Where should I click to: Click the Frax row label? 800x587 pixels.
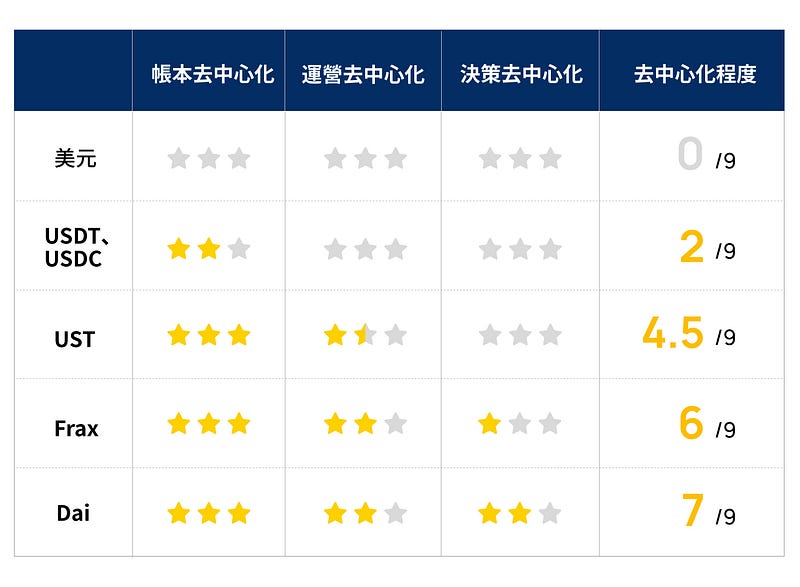tap(76, 428)
